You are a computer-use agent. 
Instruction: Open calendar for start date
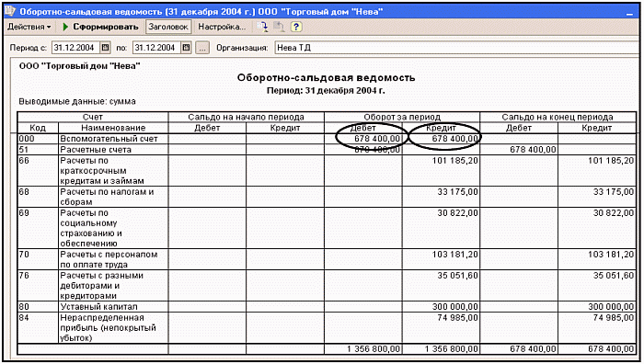pyautogui.click(x=106, y=48)
